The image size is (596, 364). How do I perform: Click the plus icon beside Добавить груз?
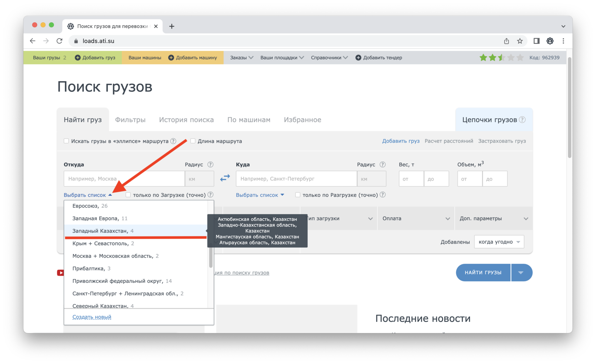coord(78,57)
